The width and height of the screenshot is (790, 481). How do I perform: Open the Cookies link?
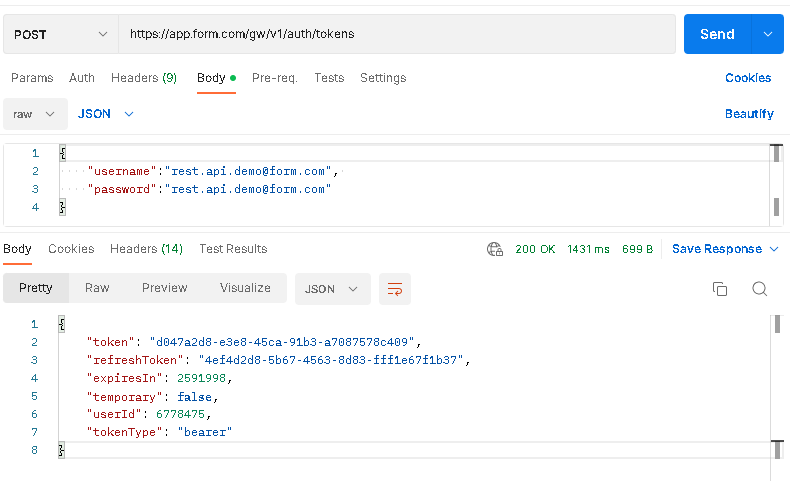747,78
